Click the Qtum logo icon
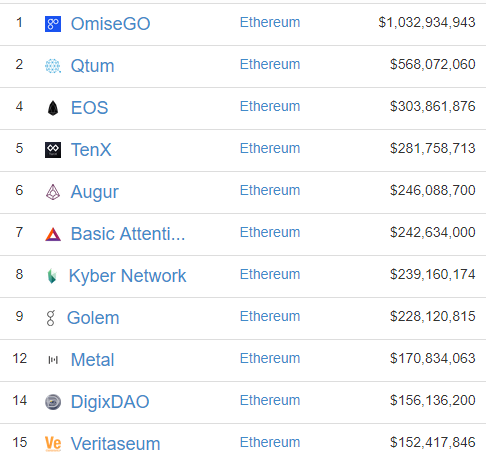486x463 pixels. pos(53,66)
